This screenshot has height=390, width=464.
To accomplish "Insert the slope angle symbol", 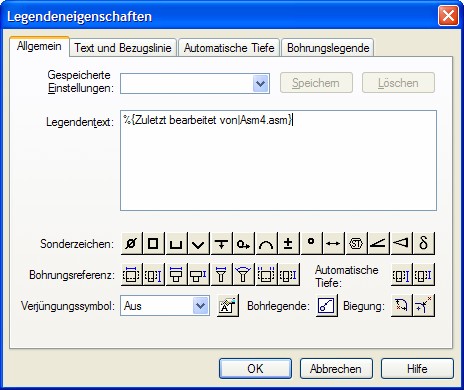I will [379, 244].
